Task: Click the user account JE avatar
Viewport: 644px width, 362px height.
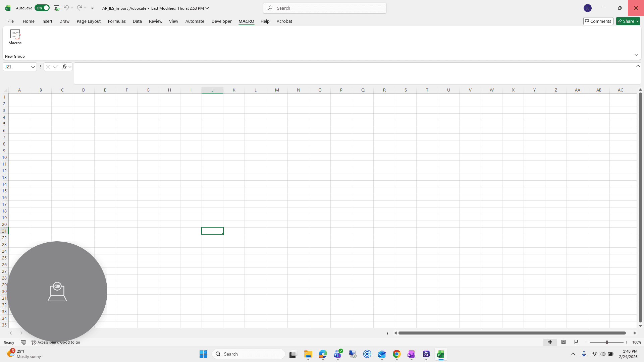Action: [587, 8]
